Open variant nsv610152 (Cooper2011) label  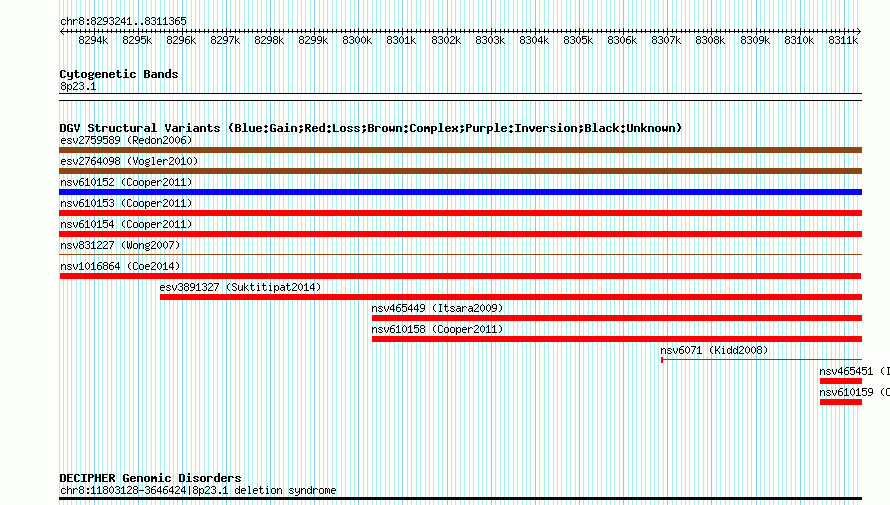tap(126, 182)
